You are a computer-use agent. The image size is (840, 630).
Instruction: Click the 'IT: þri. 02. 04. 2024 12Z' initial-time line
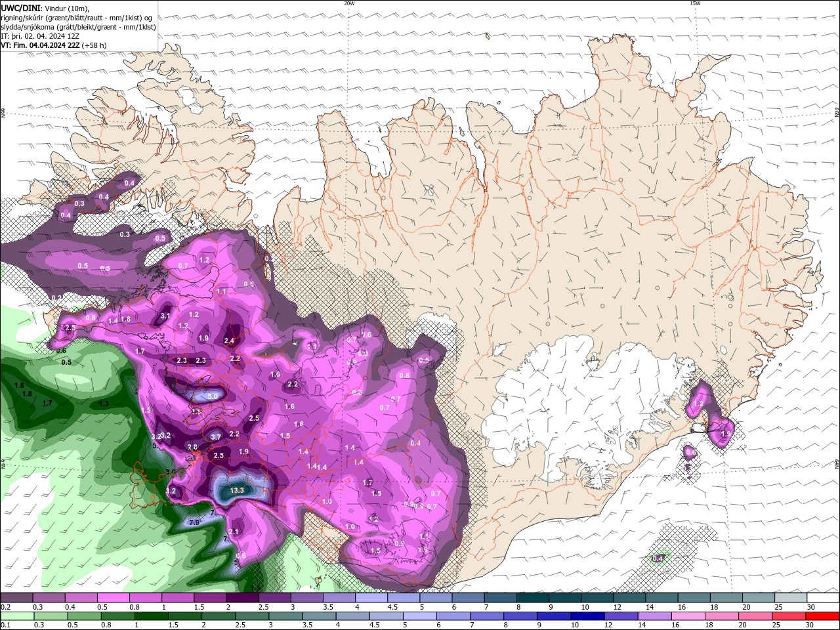tap(40, 36)
